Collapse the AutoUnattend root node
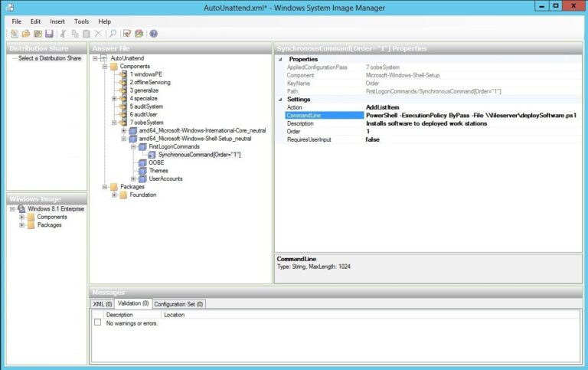This screenshot has height=370, width=588. [x=95, y=58]
